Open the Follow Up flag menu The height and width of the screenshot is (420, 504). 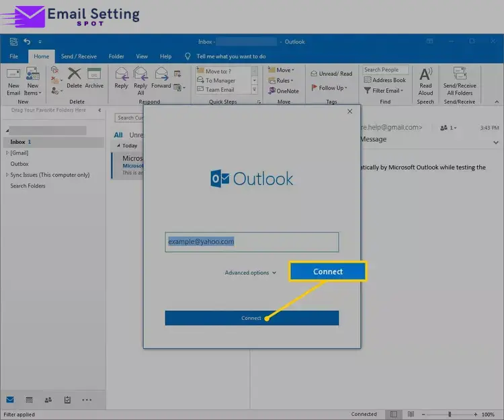329,88
